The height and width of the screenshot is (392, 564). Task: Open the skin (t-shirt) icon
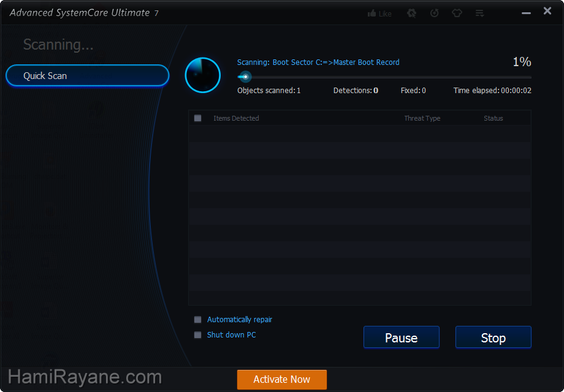click(457, 13)
